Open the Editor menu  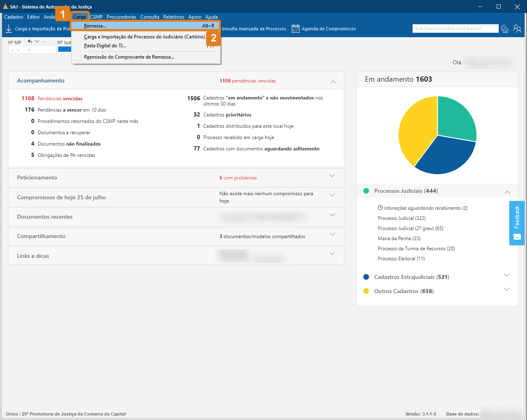click(34, 17)
